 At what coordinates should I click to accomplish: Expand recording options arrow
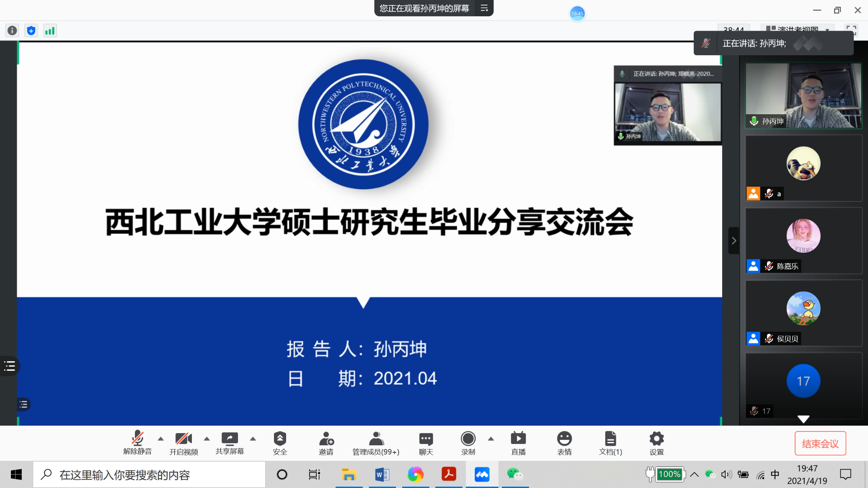coord(491,439)
